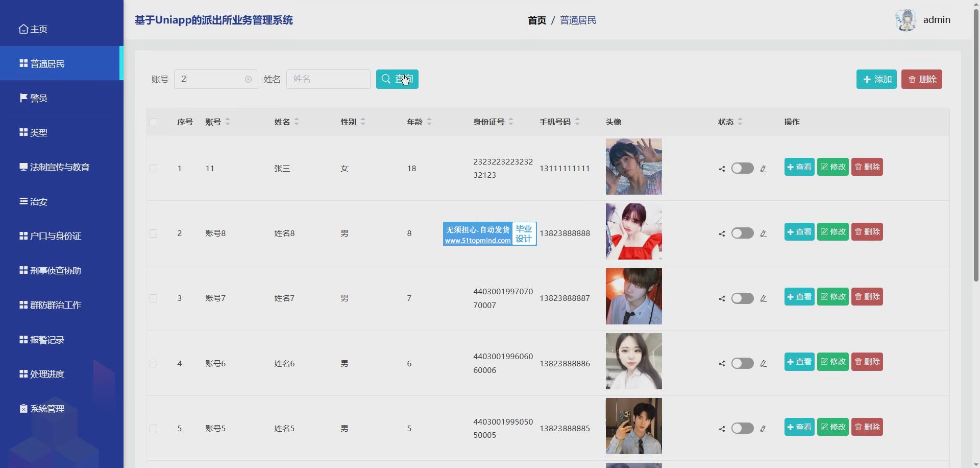Screen dimensions: 980x468
Task: Click the share icon in row 1
Action: click(x=722, y=169)
